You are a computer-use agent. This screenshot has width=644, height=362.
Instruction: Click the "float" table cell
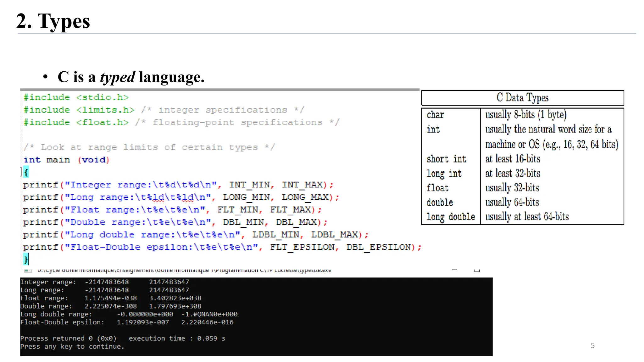click(x=438, y=188)
